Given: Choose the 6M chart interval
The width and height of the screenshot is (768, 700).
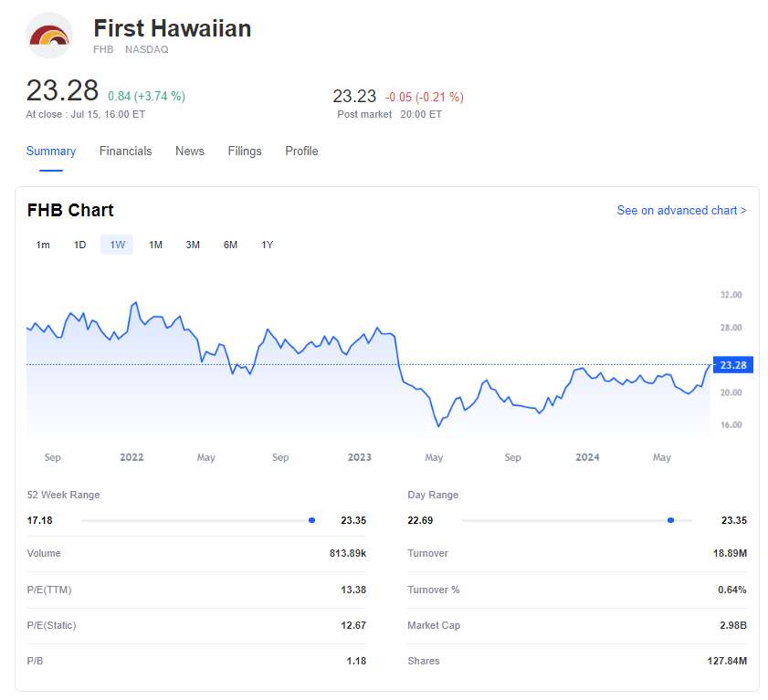Looking at the screenshot, I should (x=230, y=245).
